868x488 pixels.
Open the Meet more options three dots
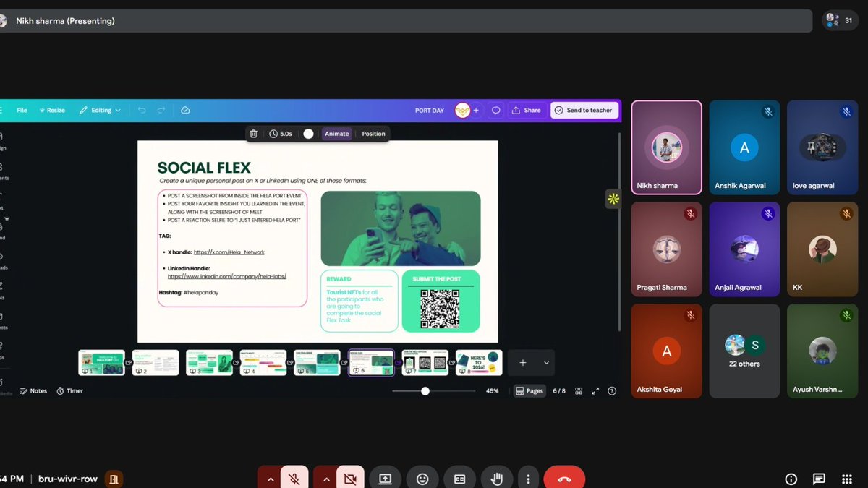coord(529,479)
